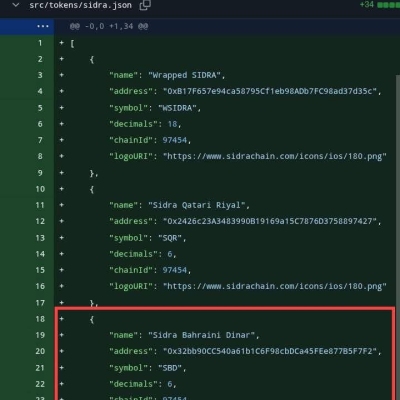This screenshot has height=400, width=400.
Task: Click decimals value 6 on line 14
Action: tap(170, 254)
